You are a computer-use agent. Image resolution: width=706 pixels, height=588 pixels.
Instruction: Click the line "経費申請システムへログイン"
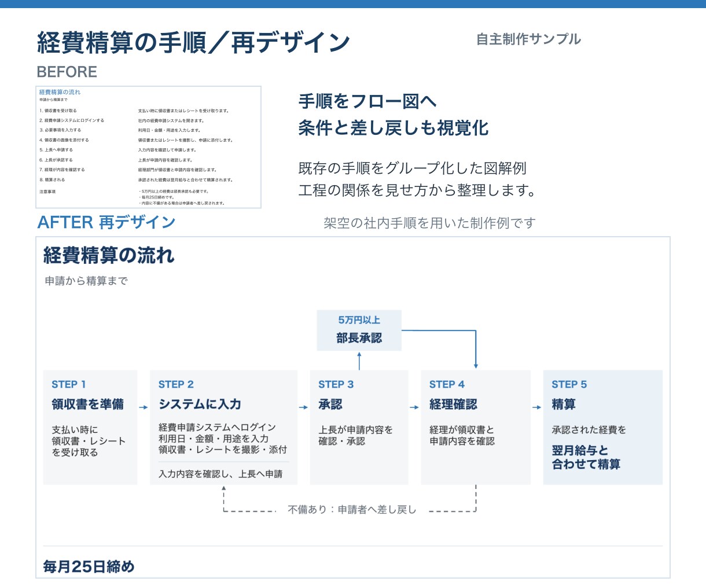pyautogui.click(x=218, y=427)
